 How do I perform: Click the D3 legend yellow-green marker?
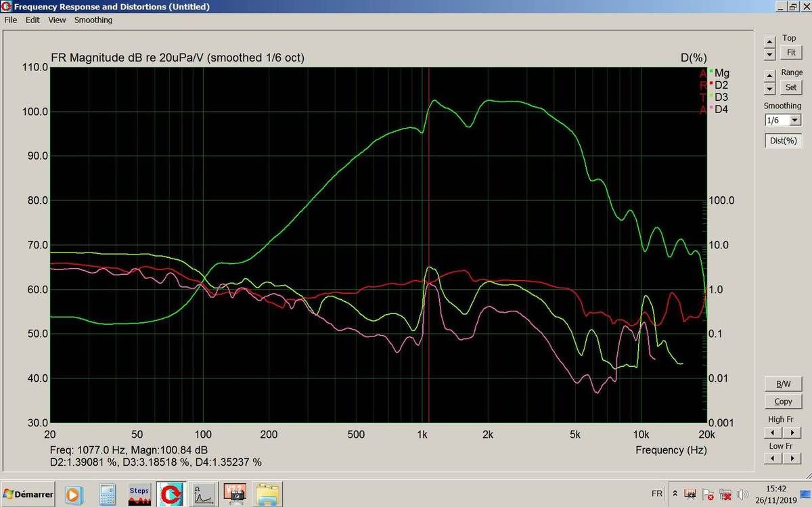(x=710, y=95)
